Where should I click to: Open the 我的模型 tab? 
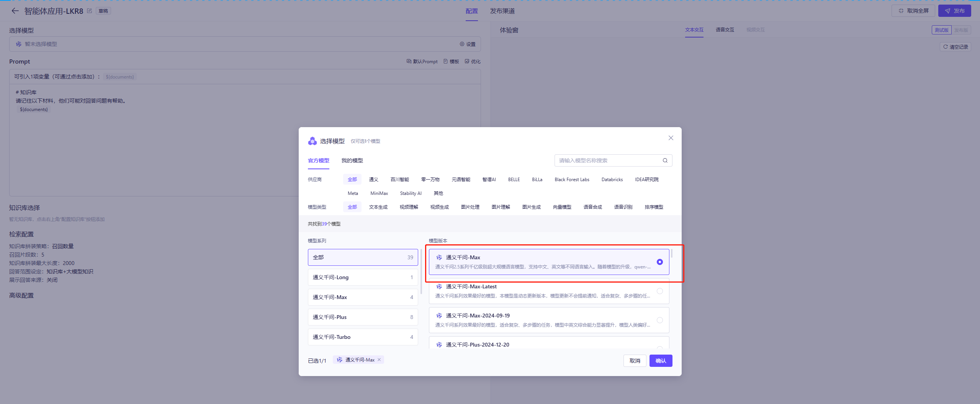352,160
